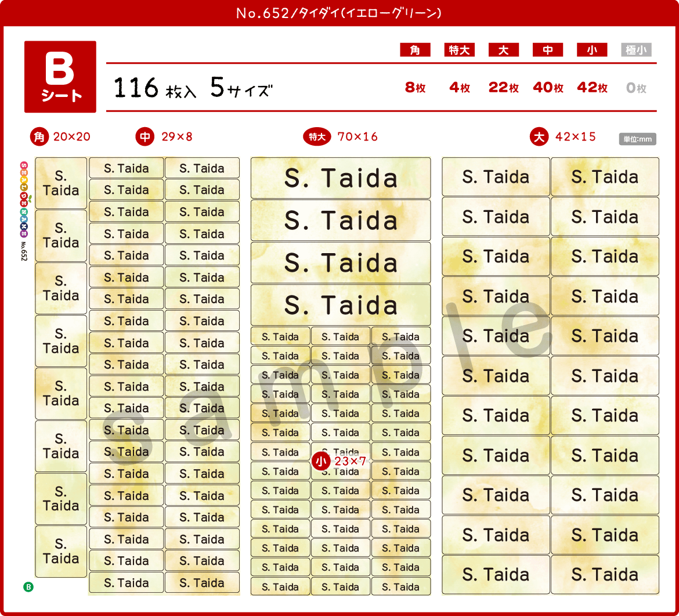The height and width of the screenshot is (616, 679).
Task: Click the 5サイズ text
Action: tap(241, 88)
